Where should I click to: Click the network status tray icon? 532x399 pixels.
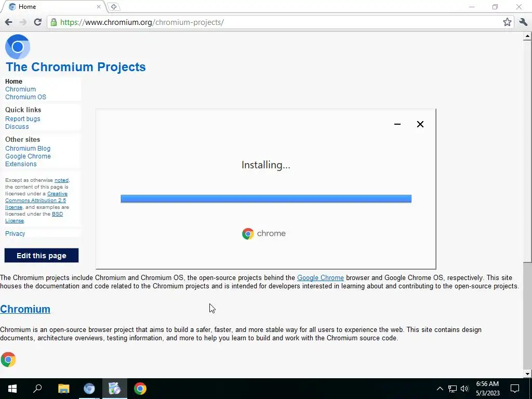pos(453,389)
